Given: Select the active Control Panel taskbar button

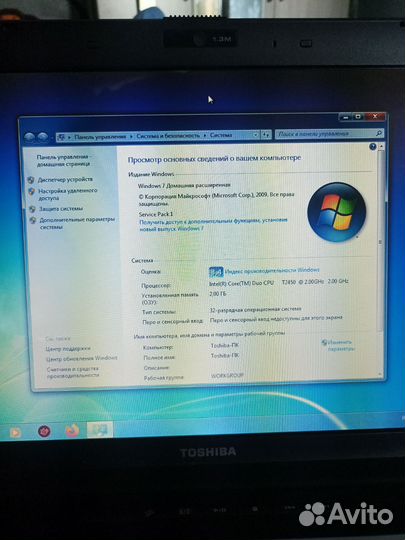Looking at the screenshot, I should (x=100, y=429).
